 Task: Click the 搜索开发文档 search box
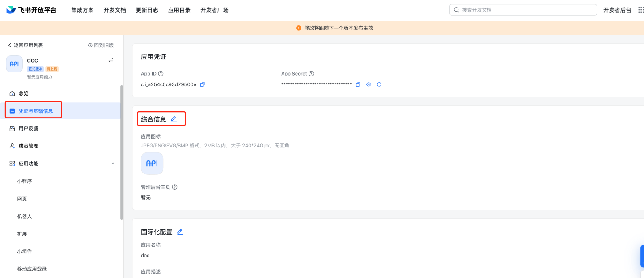[523, 10]
